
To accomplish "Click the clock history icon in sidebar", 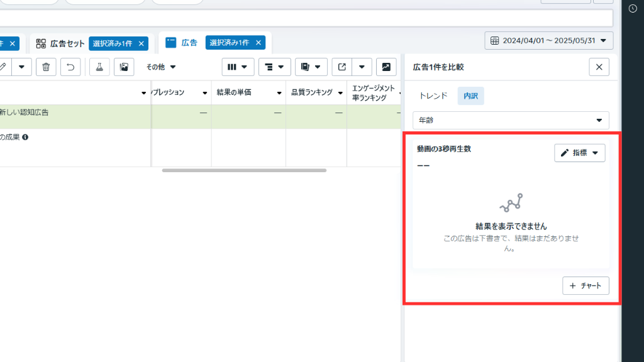I will (x=633, y=9).
